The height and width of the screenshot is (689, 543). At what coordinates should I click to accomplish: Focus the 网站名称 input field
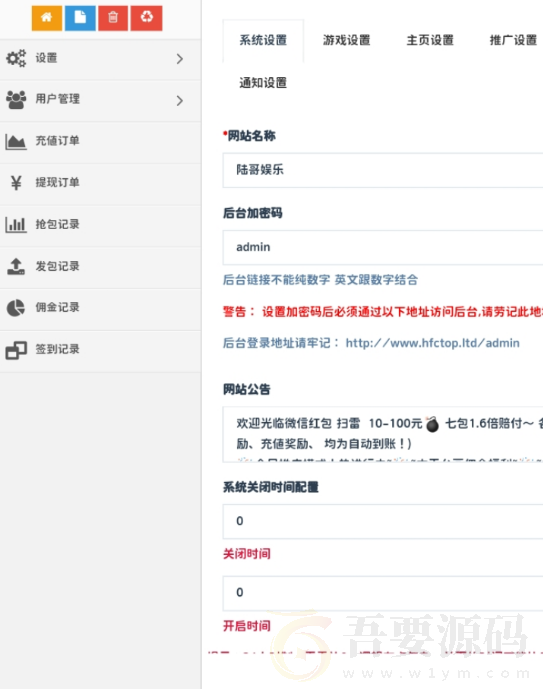[383, 170]
